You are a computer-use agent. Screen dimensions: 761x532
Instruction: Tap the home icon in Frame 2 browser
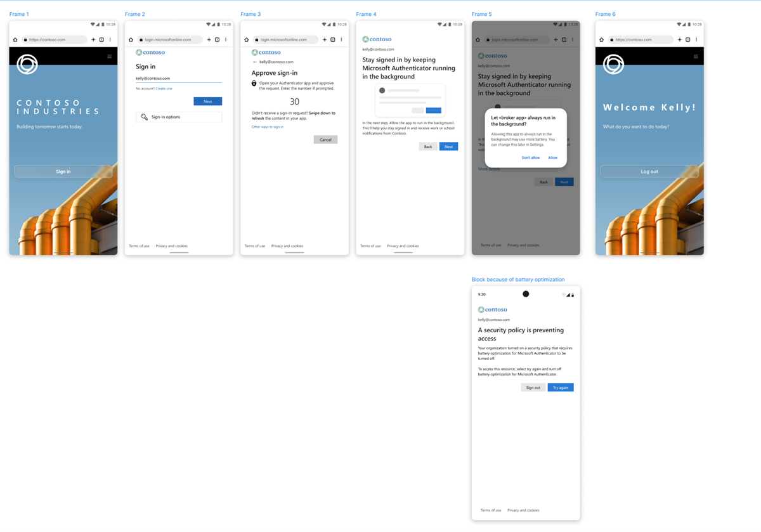click(x=131, y=39)
